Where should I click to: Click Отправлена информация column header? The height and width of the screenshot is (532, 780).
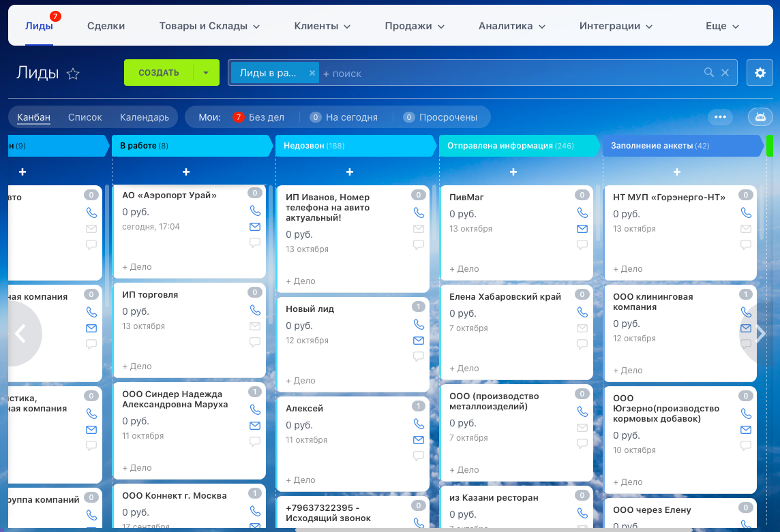click(x=520, y=146)
